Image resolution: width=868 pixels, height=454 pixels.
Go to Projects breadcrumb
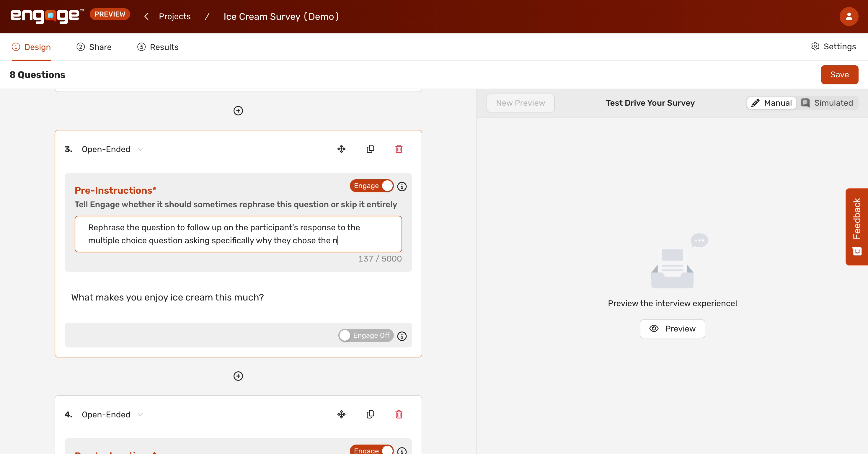(x=174, y=16)
